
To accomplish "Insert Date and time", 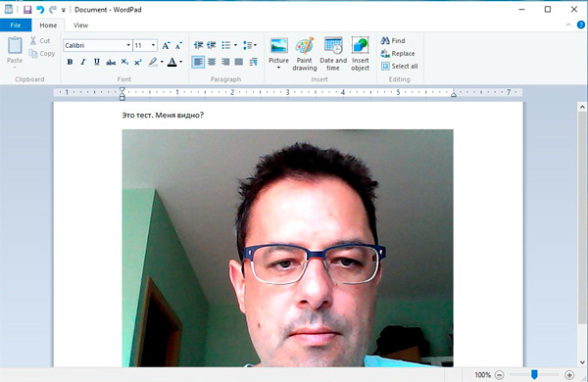I will 333,54.
